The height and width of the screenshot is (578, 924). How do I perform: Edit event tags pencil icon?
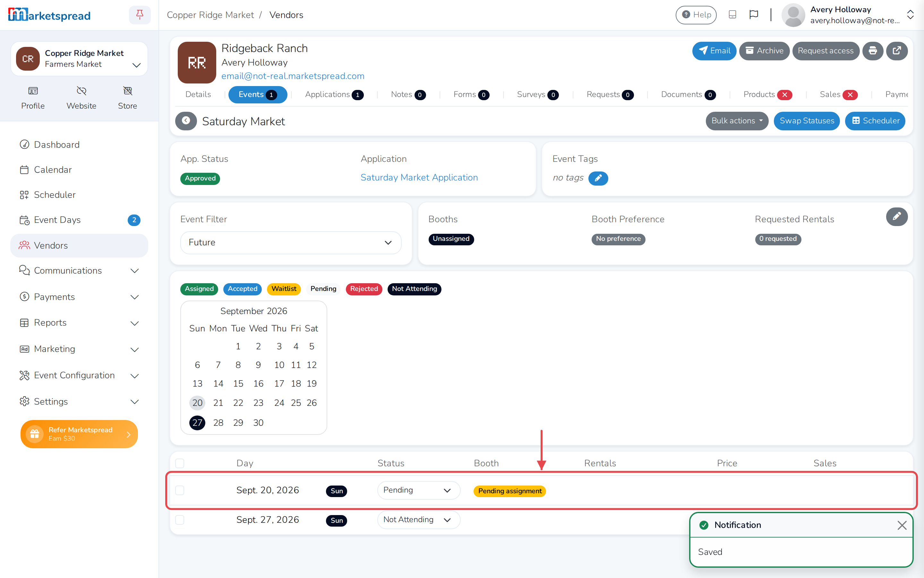tap(598, 178)
